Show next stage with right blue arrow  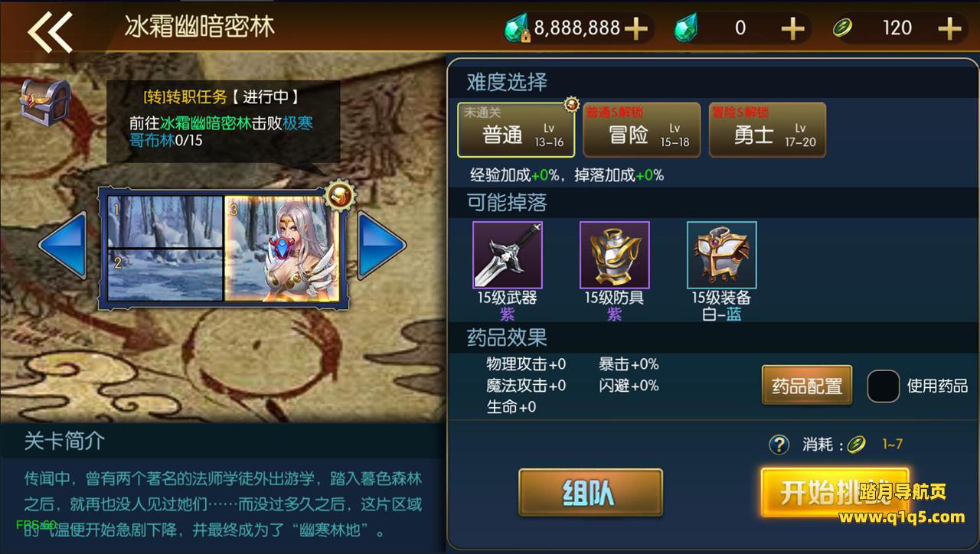click(382, 245)
